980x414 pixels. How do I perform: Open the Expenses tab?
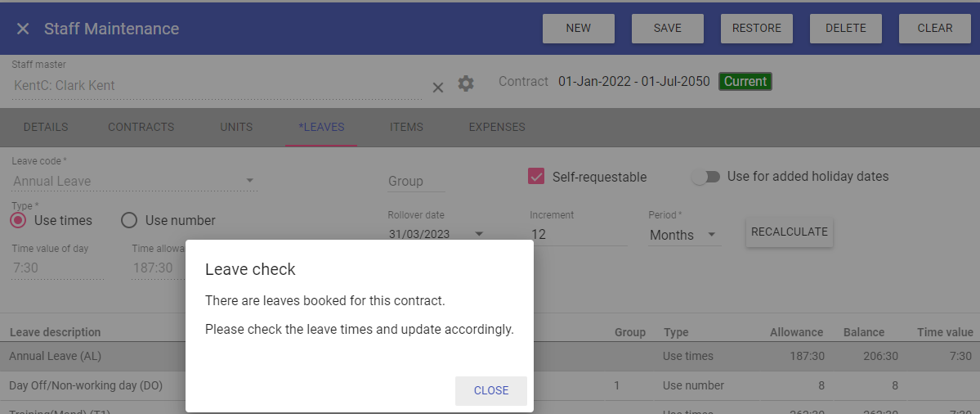pyautogui.click(x=497, y=127)
